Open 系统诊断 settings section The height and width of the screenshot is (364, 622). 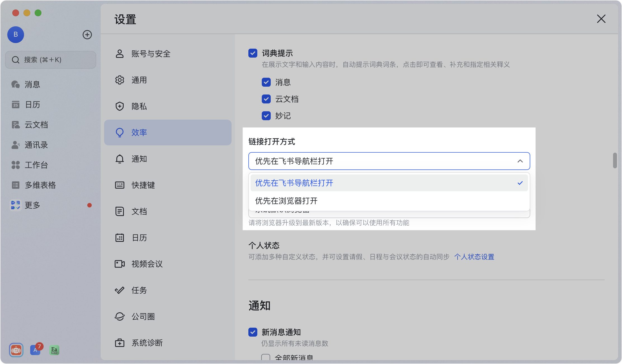point(168,343)
